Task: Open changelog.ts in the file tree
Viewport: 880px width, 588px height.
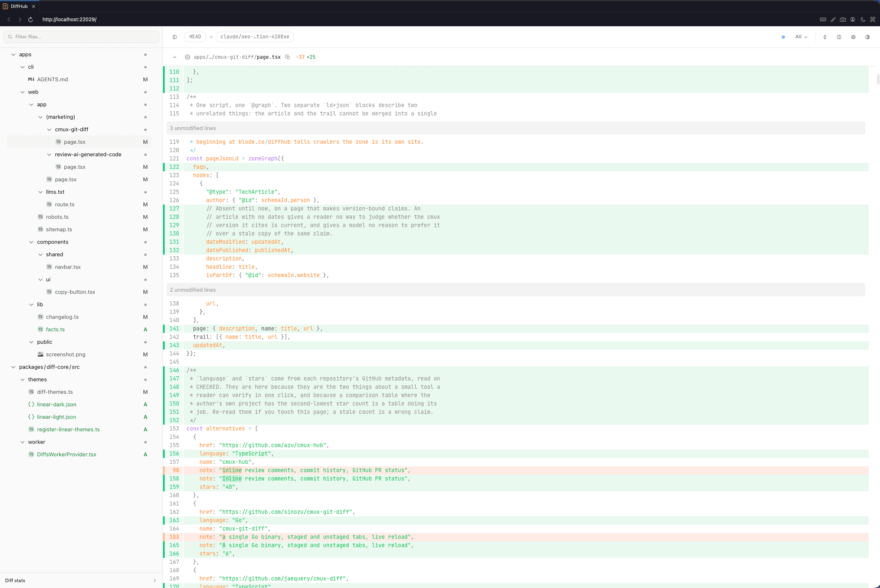Action: [62, 317]
